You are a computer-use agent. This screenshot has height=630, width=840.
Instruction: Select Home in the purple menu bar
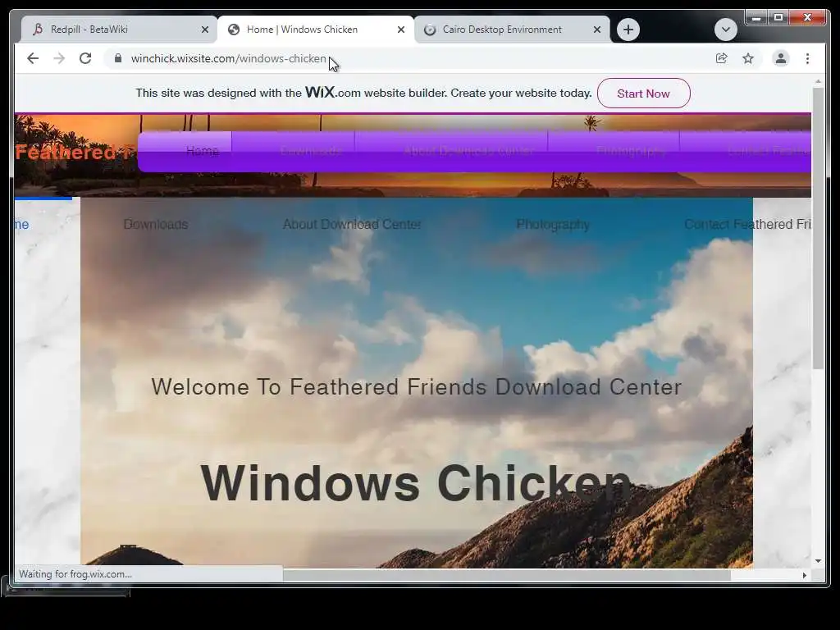pyautogui.click(x=202, y=151)
